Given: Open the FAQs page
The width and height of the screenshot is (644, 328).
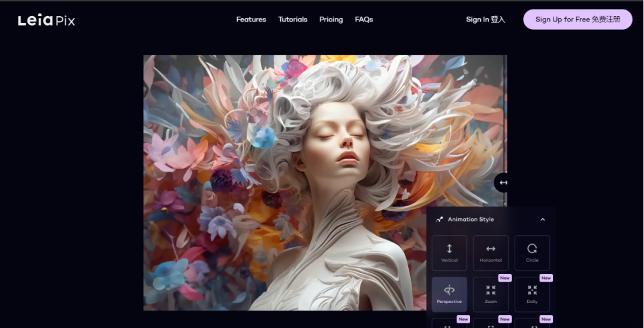Looking at the screenshot, I should (364, 20).
